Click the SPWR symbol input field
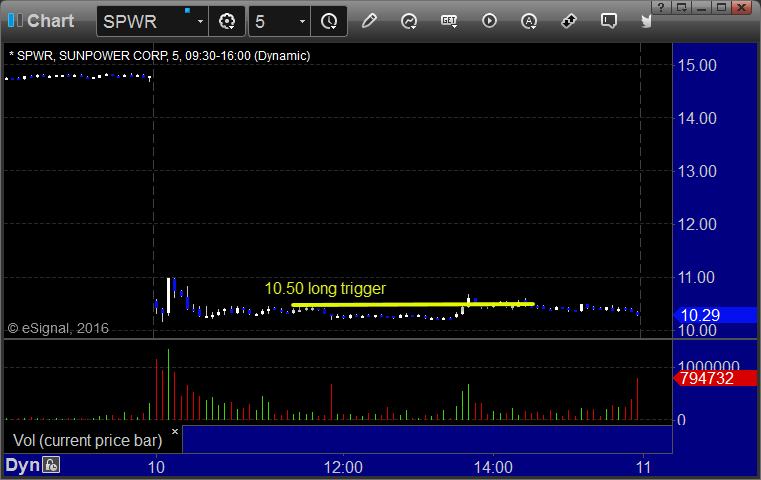 pyautogui.click(x=152, y=21)
